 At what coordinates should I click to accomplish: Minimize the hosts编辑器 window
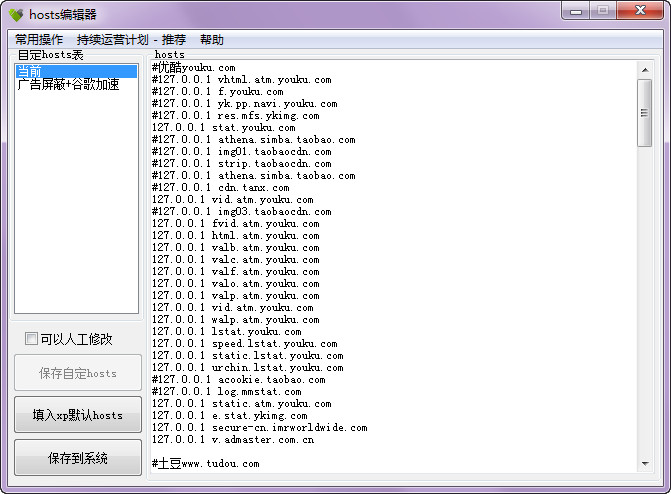pyautogui.click(x=576, y=10)
